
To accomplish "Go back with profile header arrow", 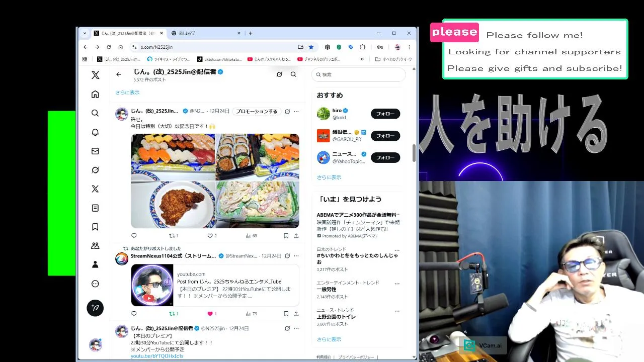I will pyautogui.click(x=119, y=74).
